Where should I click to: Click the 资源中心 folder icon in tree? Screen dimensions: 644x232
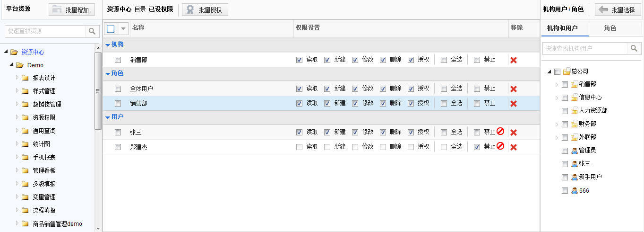pyautogui.click(x=14, y=52)
